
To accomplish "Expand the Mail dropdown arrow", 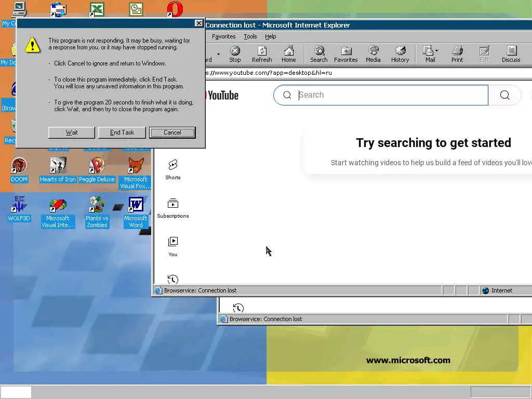I will [x=436, y=50].
